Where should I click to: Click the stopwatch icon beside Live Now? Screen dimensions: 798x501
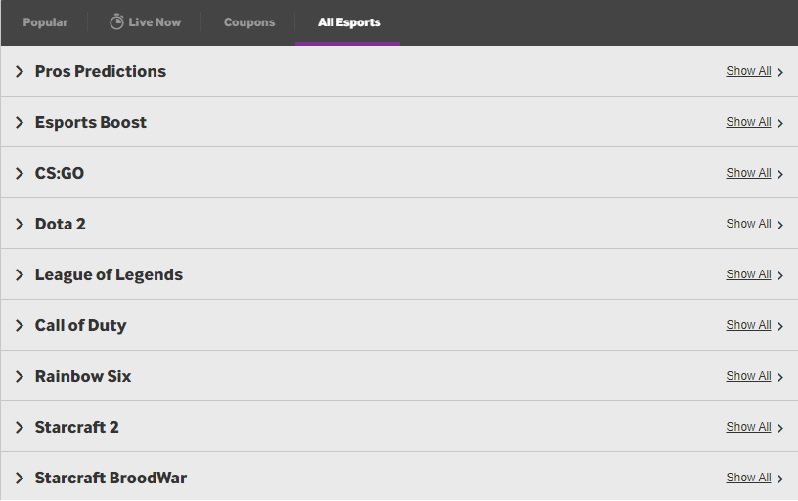click(x=117, y=21)
